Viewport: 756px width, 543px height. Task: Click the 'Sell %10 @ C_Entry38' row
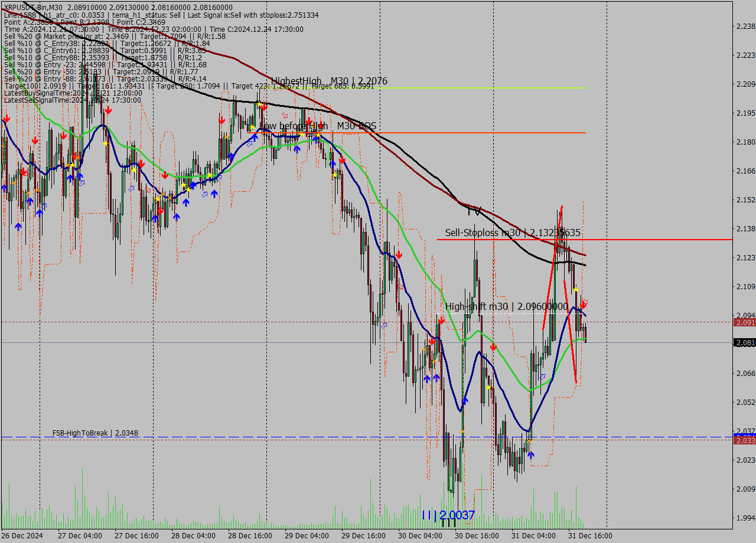[107, 43]
